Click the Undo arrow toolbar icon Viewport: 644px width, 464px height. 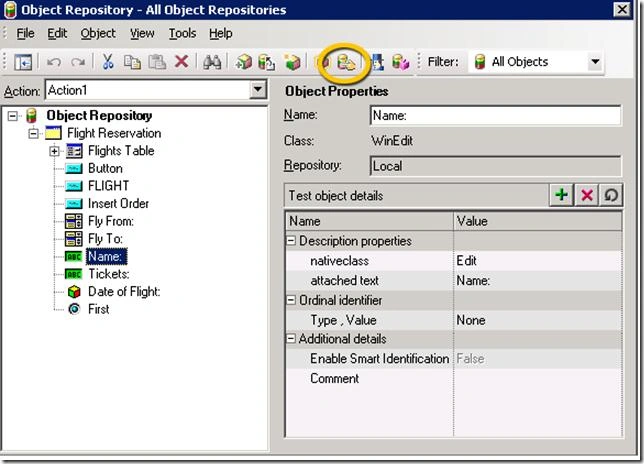pyautogui.click(x=53, y=62)
